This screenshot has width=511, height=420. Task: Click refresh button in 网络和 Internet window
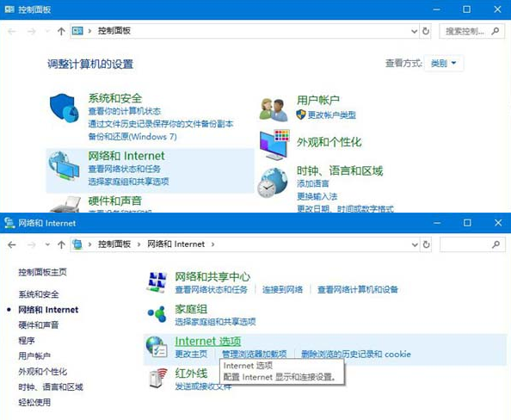pyautogui.click(x=427, y=244)
